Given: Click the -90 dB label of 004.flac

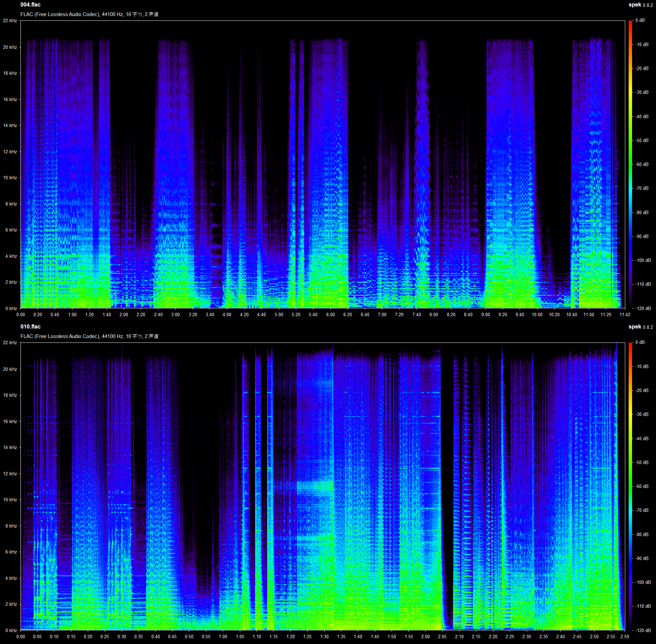Looking at the screenshot, I should (x=642, y=236).
